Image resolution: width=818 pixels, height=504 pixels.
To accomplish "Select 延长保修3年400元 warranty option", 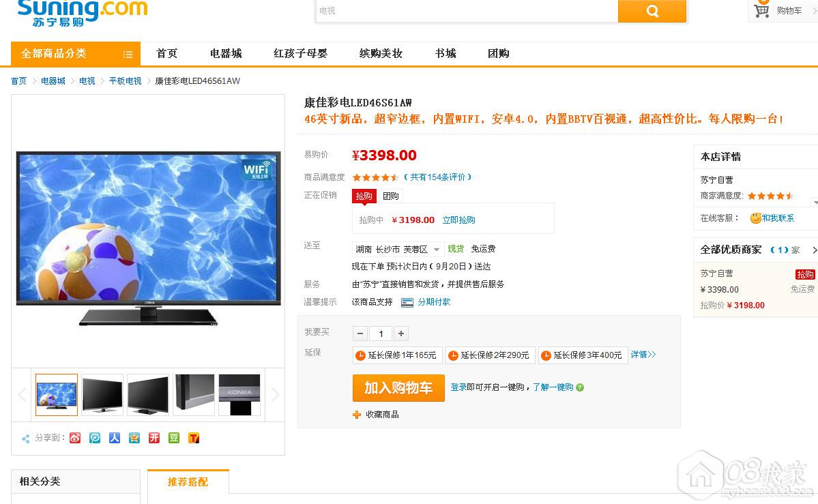I will 583,355.
